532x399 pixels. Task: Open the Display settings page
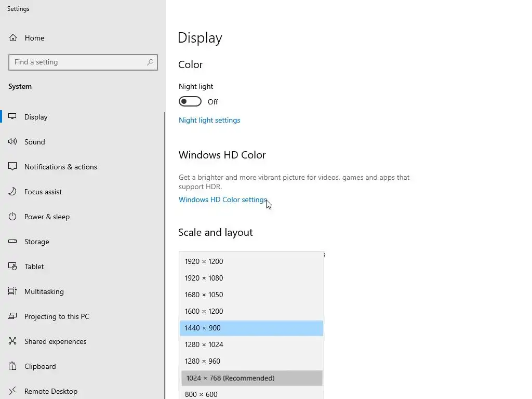83,117
